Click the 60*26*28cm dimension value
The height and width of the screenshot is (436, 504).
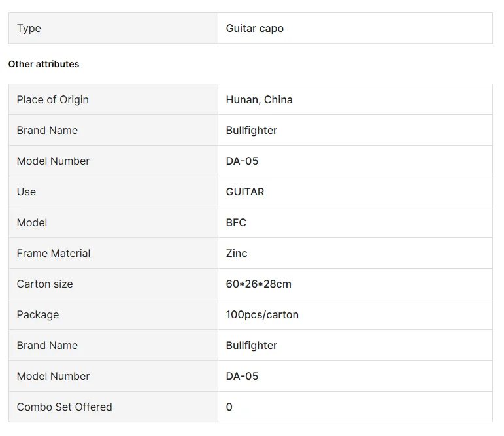258,284
